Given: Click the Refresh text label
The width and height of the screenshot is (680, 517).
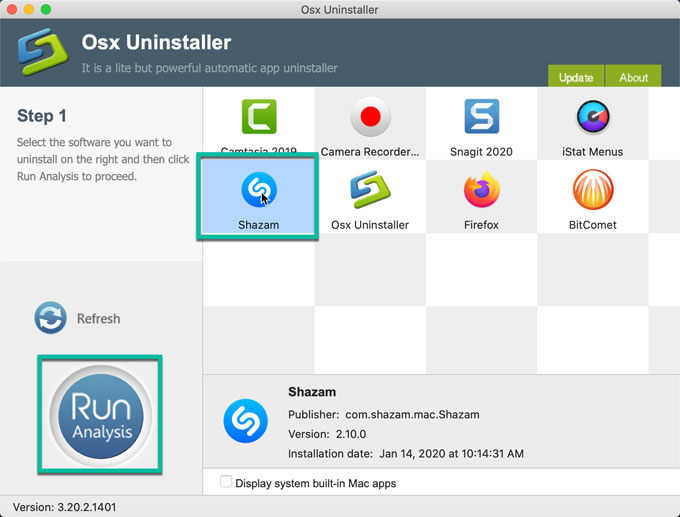Looking at the screenshot, I should pos(98,319).
